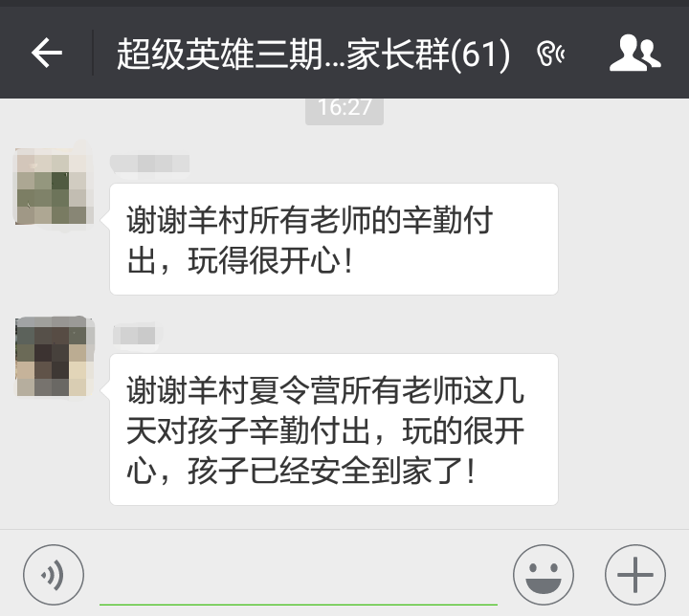Select the message ending with 玩得很开心!

click(334, 239)
